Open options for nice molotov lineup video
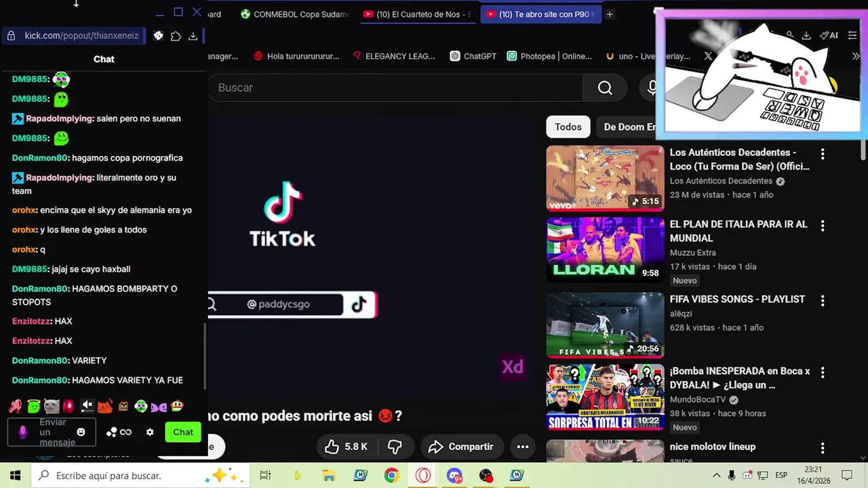The height and width of the screenshot is (488, 868). coord(823,448)
